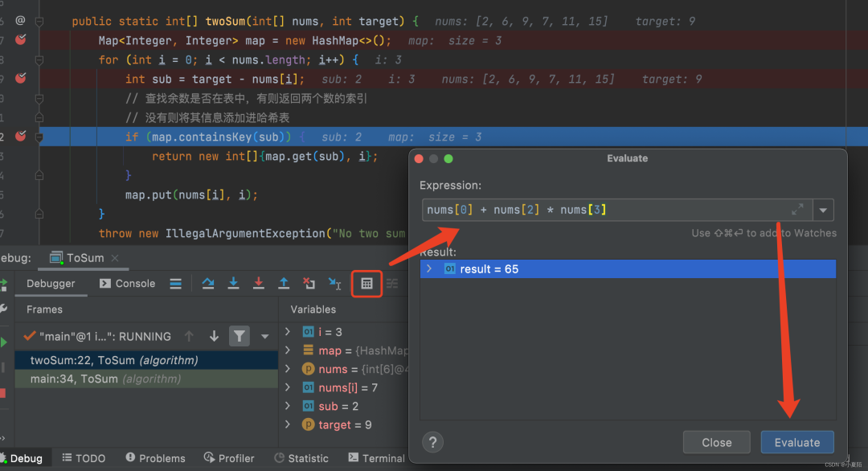Image resolution: width=868 pixels, height=471 pixels.
Task: Switch to the Console tab
Action: point(127,284)
